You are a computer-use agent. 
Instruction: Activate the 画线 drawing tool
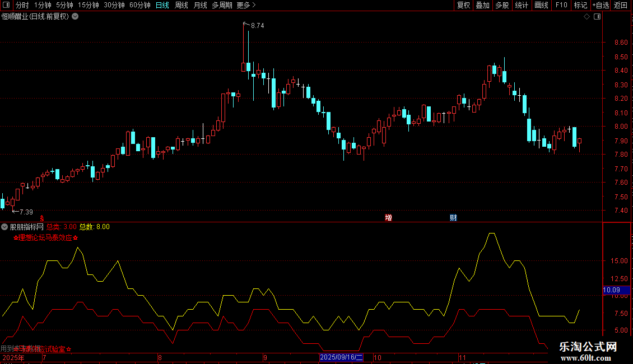tap(541, 5)
